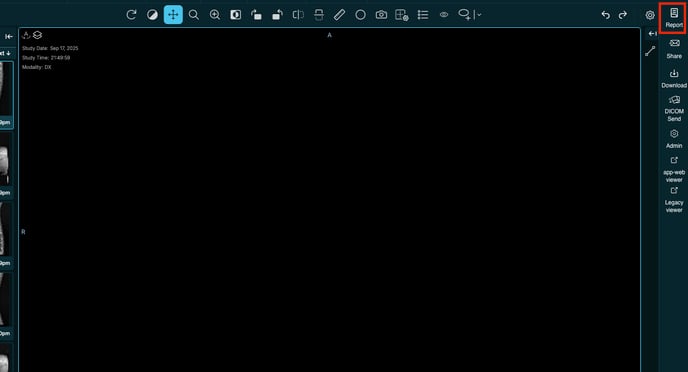Select the highlighted pan move tool
Viewport: 688px width, 372px height.
[173, 15]
